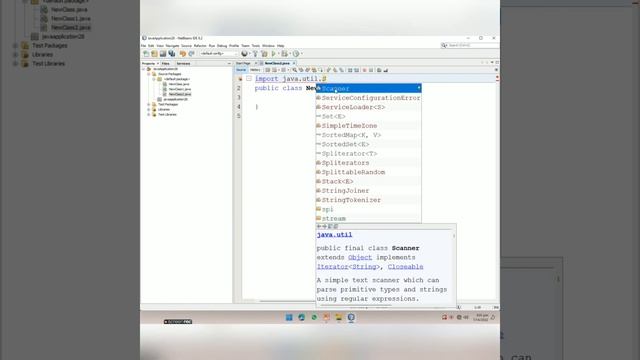Click the Debug Project toolbar icon
This screenshot has height=360, width=640.
click(x=284, y=53)
